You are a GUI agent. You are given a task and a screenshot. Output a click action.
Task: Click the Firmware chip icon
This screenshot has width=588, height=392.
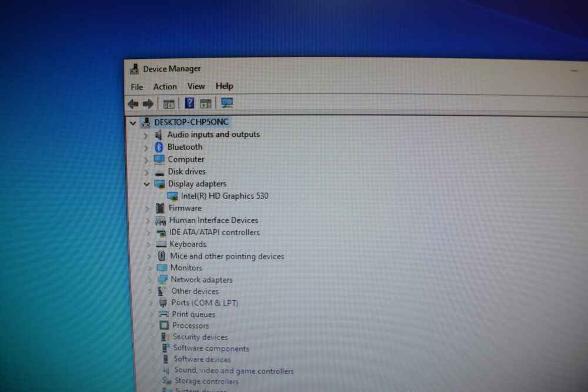(x=160, y=209)
